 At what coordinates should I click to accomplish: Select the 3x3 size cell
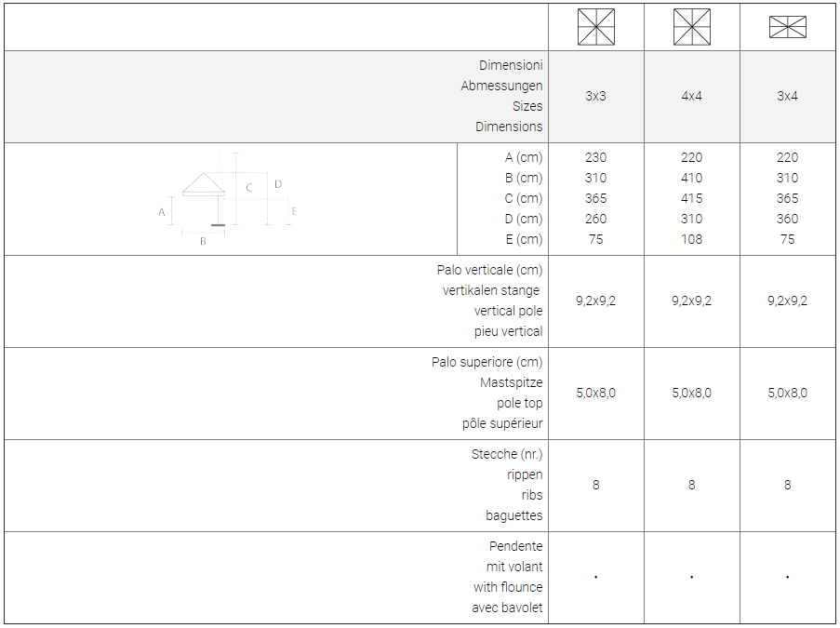(x=595, y=96)
